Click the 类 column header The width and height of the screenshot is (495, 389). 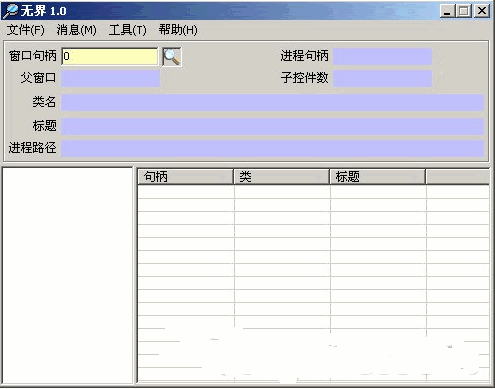point(281,177)
